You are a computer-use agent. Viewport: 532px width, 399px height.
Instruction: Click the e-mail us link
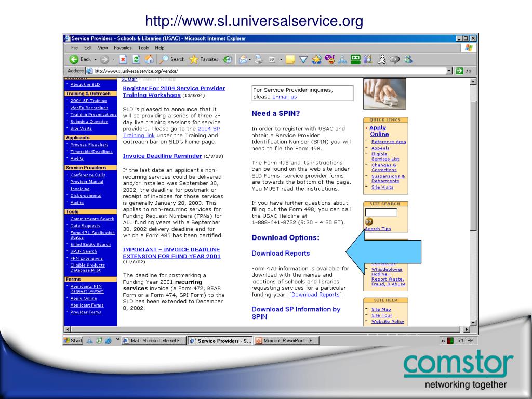284,97
